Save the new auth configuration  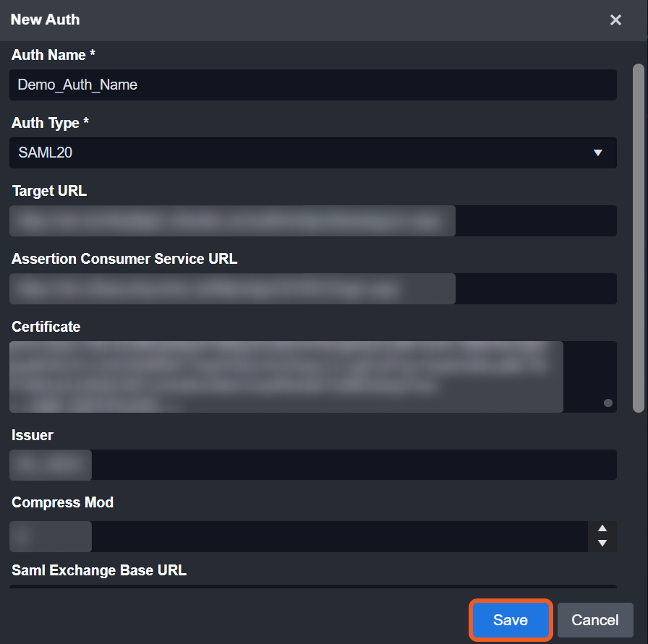511,620
